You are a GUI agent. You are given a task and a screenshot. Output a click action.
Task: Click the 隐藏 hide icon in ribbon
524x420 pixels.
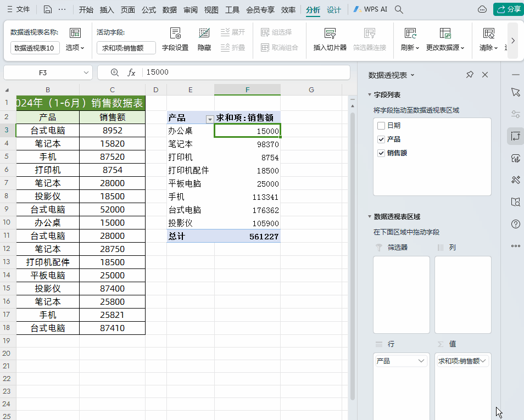coord(204,33)
